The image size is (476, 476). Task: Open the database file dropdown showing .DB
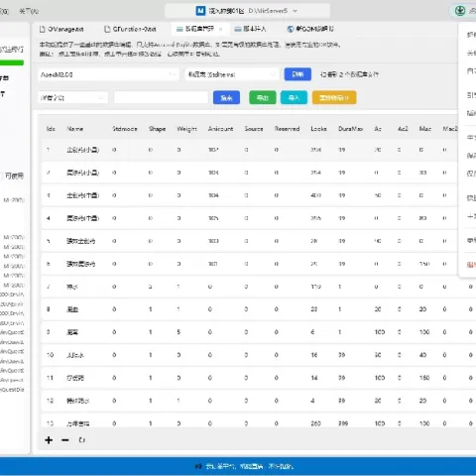(108, 74)
